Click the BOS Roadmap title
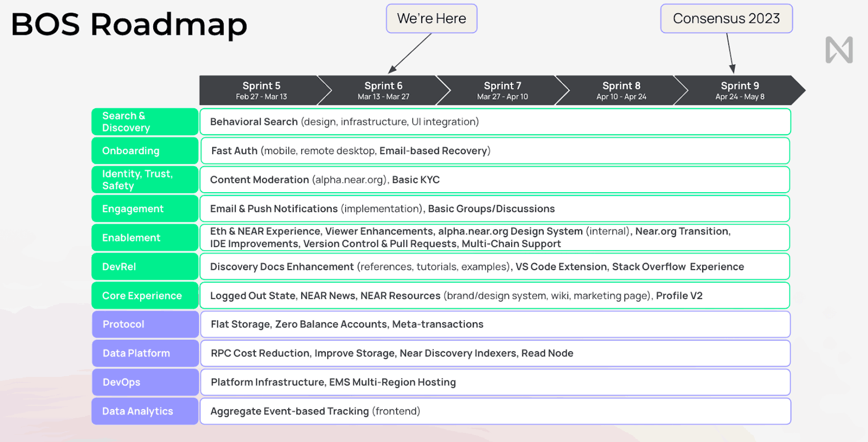 (x=129, y=24)
